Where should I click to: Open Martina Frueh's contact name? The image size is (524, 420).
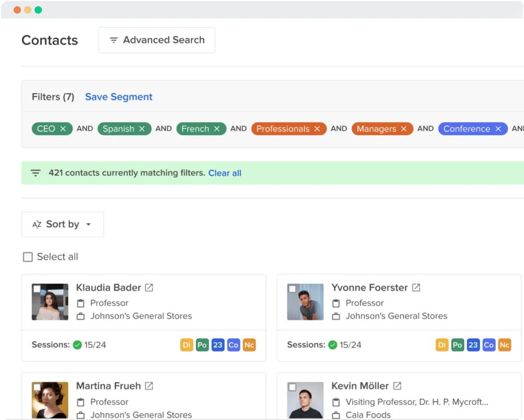[x=108, y=386]
